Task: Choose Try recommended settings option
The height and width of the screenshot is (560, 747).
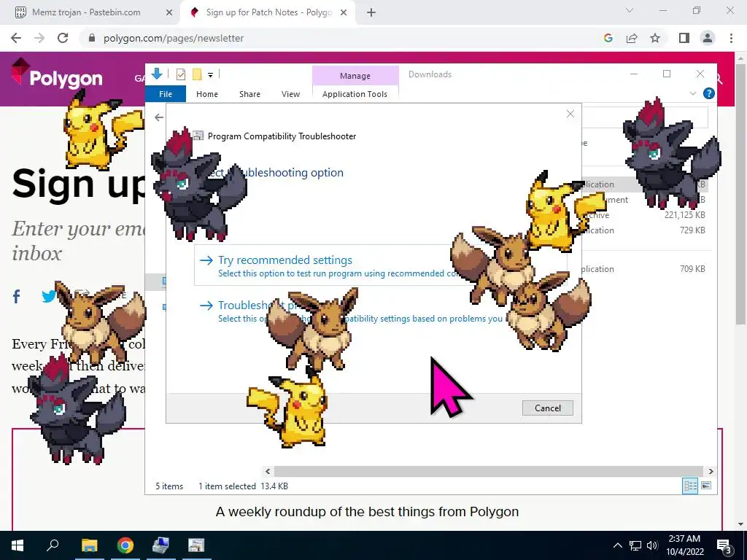Action: click(x=380, y=265)
